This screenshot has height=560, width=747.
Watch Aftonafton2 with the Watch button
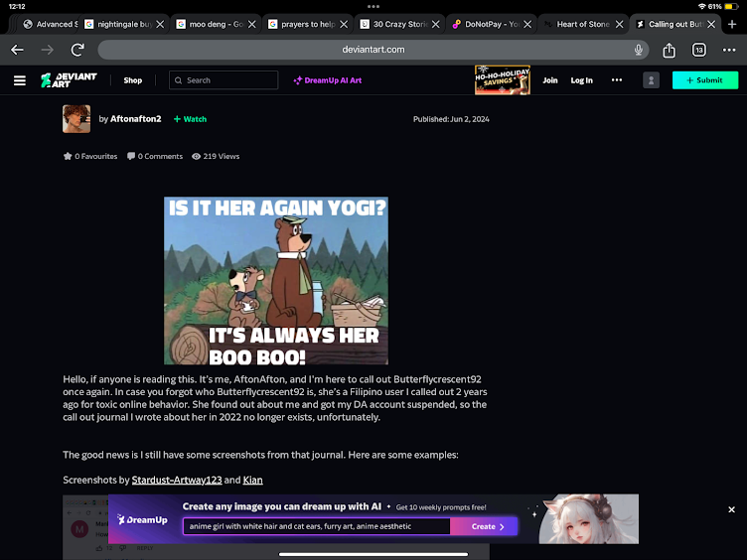pyautogui.click(x=190, y=119)
